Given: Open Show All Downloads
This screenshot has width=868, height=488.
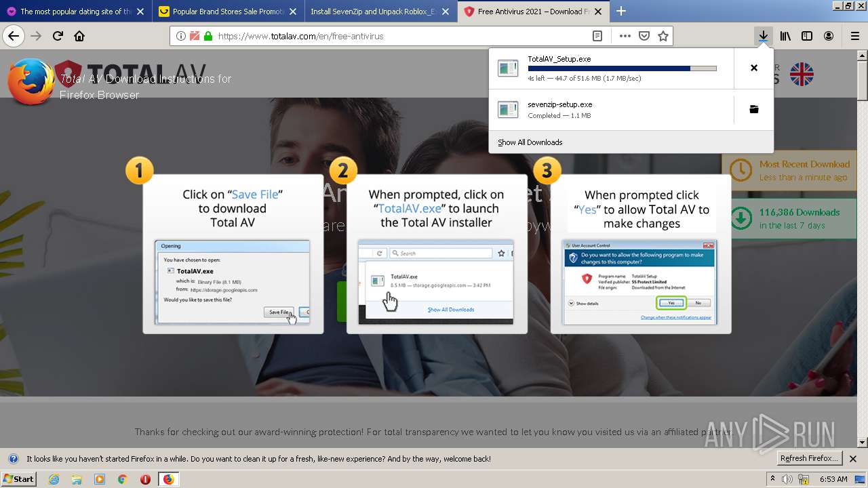Looking at the screenshot, I should 530,142.
